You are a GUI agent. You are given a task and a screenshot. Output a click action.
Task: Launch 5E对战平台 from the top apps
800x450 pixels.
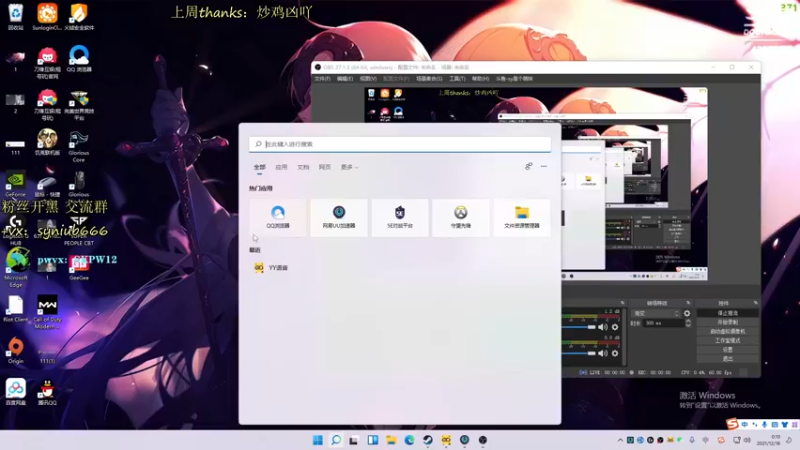coord(399,218)
